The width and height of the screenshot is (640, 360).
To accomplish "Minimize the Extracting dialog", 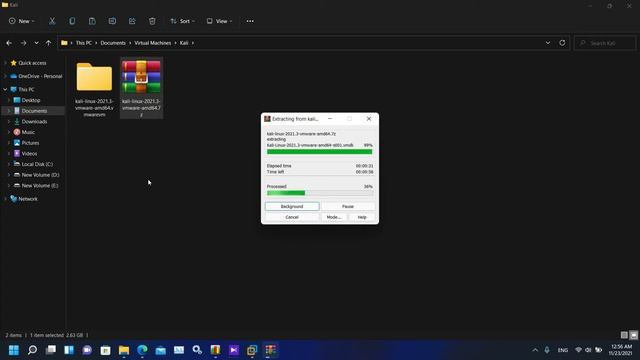I will point(330,119).
